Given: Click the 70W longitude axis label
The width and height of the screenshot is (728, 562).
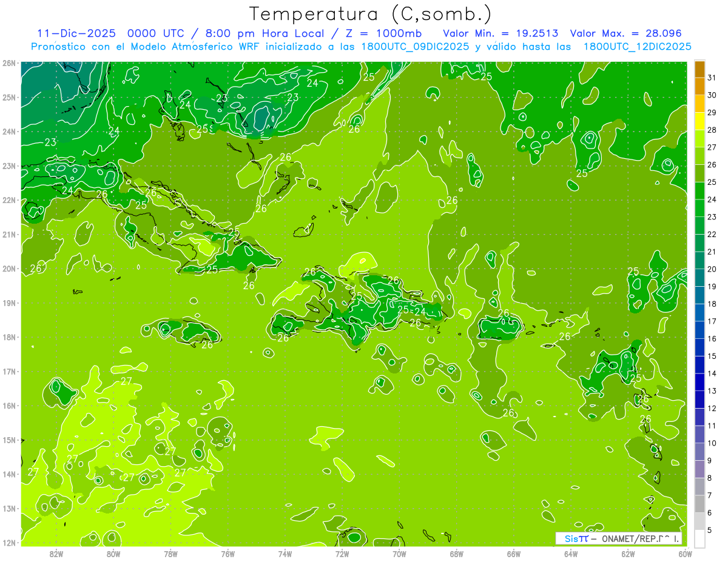Looking at the screenshot, I should 399,554.
